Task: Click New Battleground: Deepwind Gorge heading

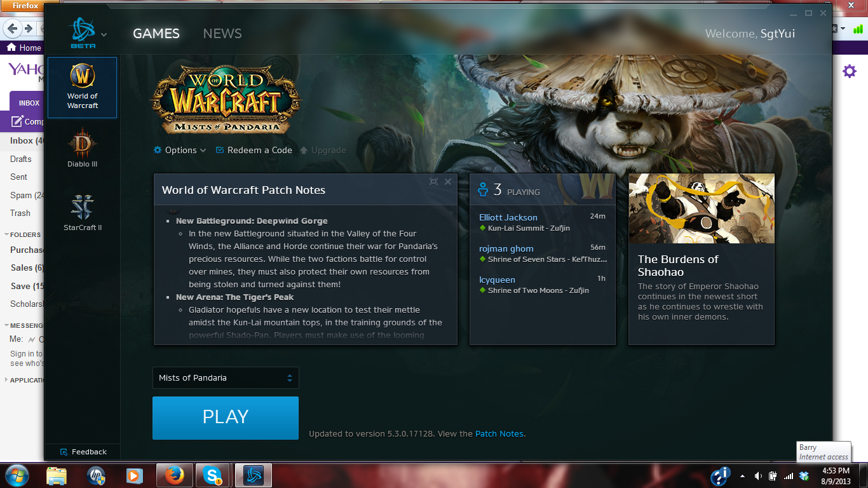Action: point(252,221)
